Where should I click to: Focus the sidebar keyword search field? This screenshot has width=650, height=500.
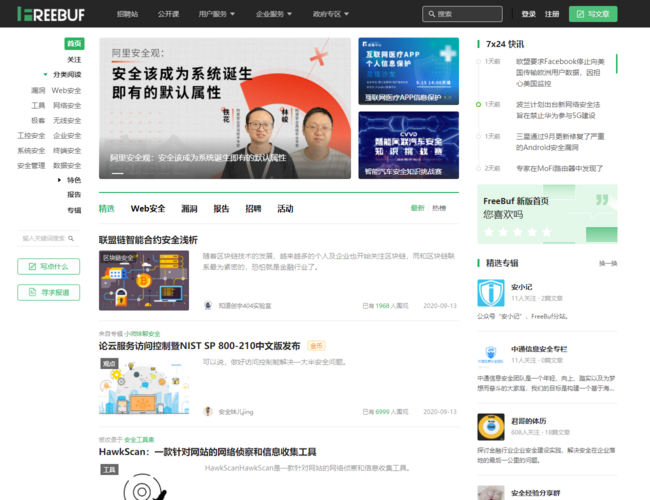49,238
